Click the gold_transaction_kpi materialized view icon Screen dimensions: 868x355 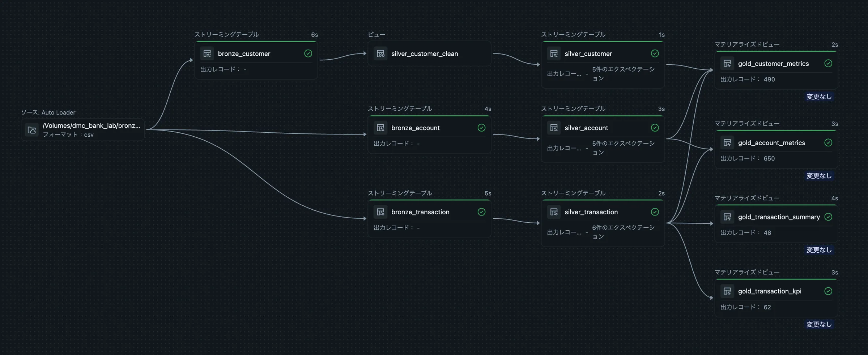coord(727,291)
